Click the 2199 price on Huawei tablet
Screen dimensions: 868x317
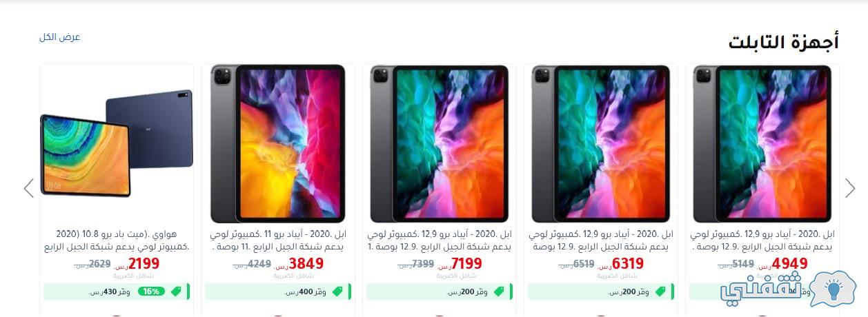point(144,263)
